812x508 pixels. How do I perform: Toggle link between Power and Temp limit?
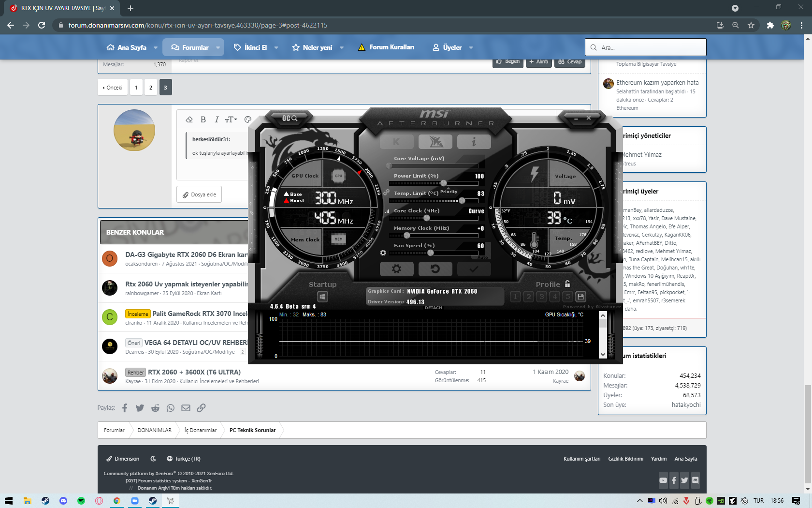coord(386,192)
